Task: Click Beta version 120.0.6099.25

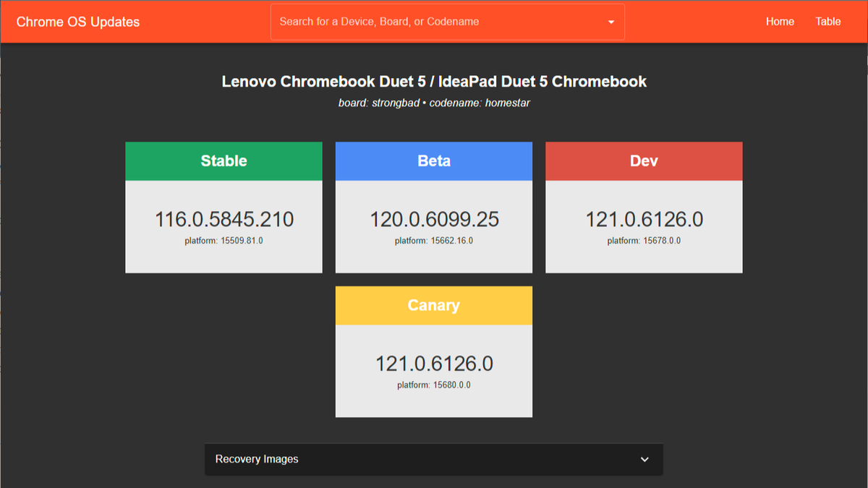Action: pos(434,220)
